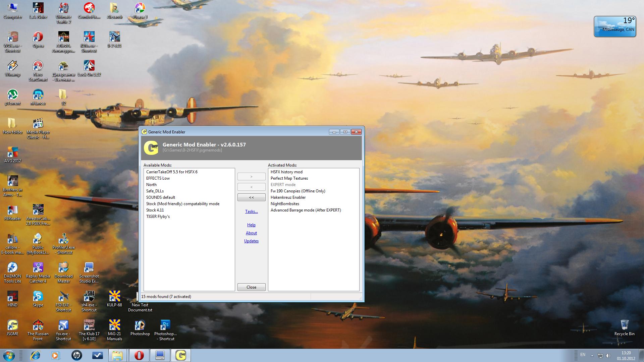The width and height of the screenshot is (644, 362).
Task: Open the Picasa 3 desktop icon
Action: coord(140,8)
